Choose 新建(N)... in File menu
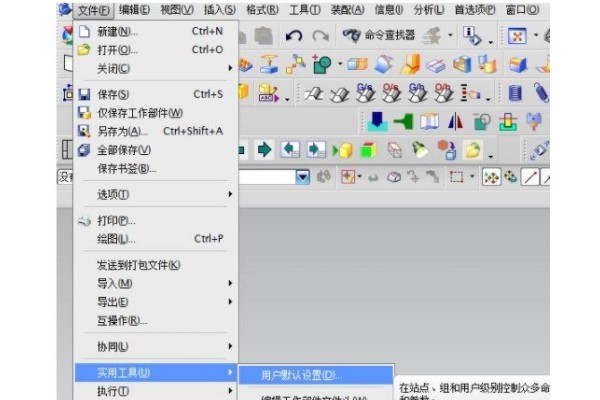This screenshot has width=600, height=400. [x=156, y=31]
